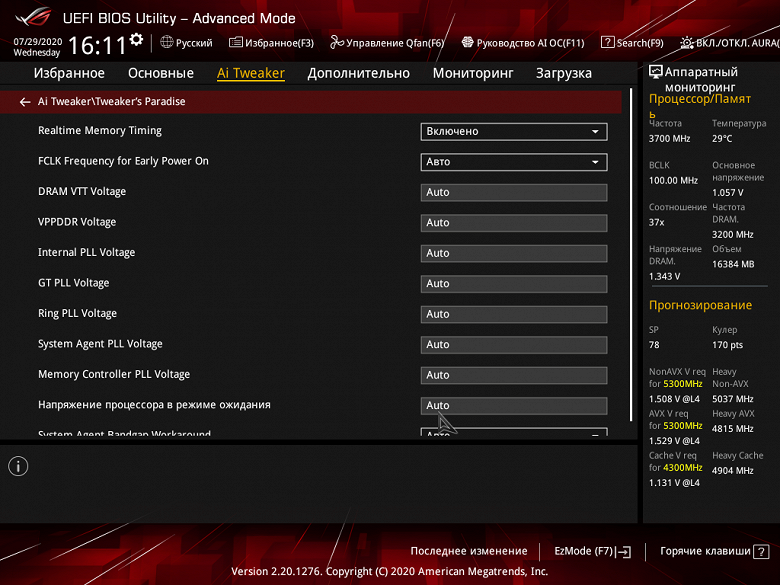This screenshot has height=585, width=780.
Task: Click the 5037 MHz Heavy Non-AVX value
Action: click(733, 399)
